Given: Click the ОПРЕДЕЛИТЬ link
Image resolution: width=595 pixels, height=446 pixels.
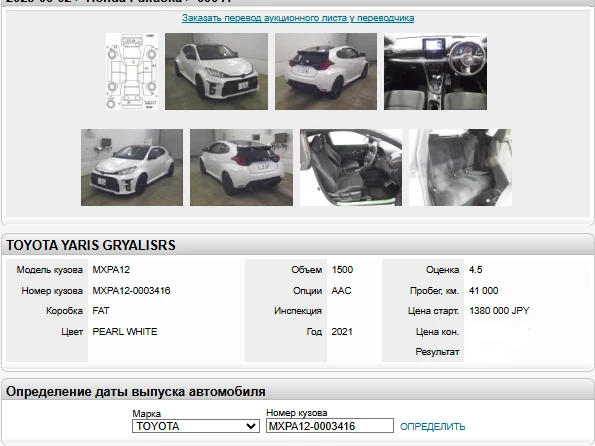Looking at the screenshot, I should click(x=433, y=427).
